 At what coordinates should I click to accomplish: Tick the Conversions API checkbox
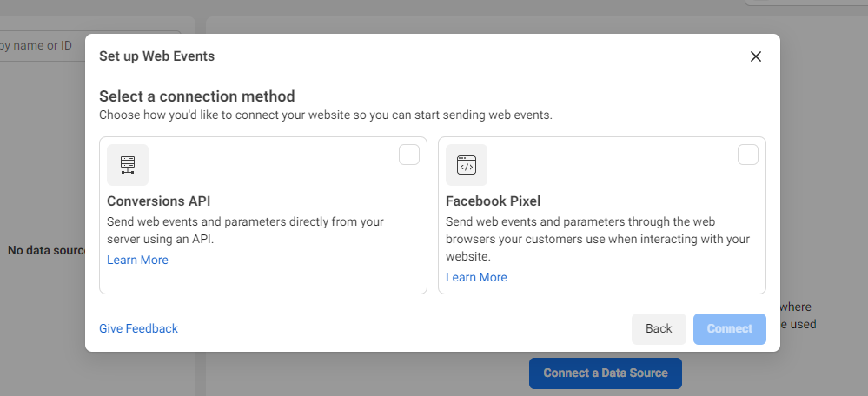409,155
